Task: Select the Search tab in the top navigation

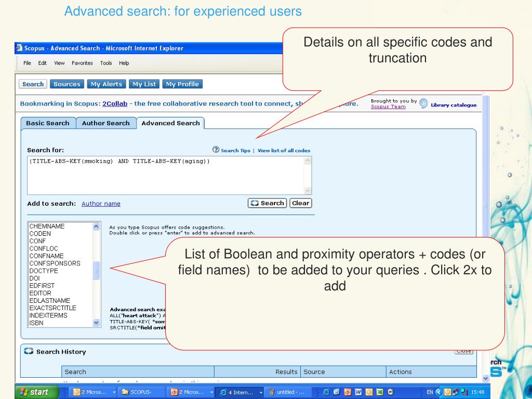Action: tap(33, 84)
